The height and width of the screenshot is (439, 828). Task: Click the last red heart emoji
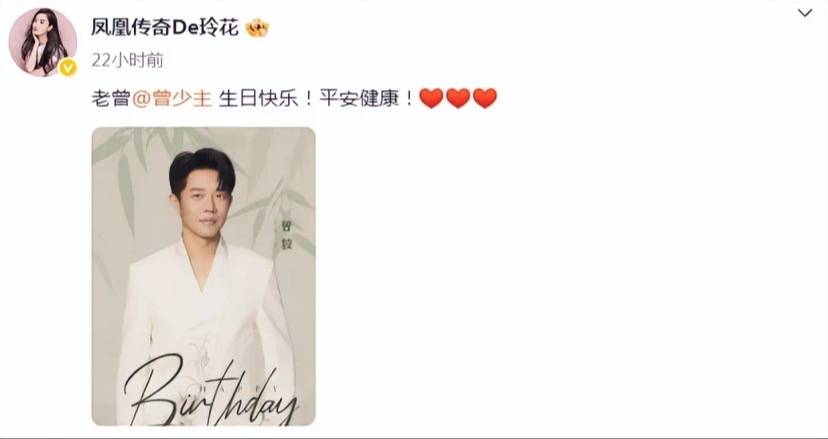coord(485,98)
